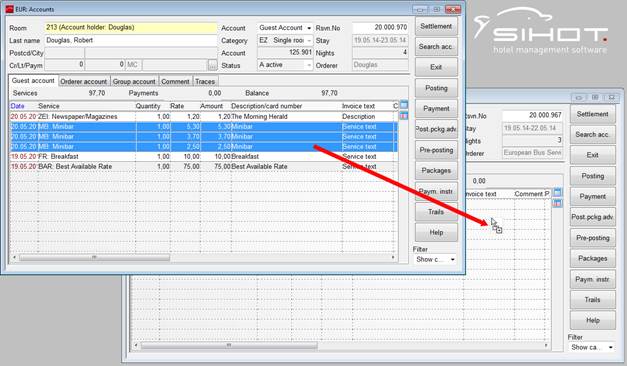The height and width of the screenshot is (366, 627).
Task: Open the Account type dropdown showing Guest Account
Action: (x=309, y=28)
